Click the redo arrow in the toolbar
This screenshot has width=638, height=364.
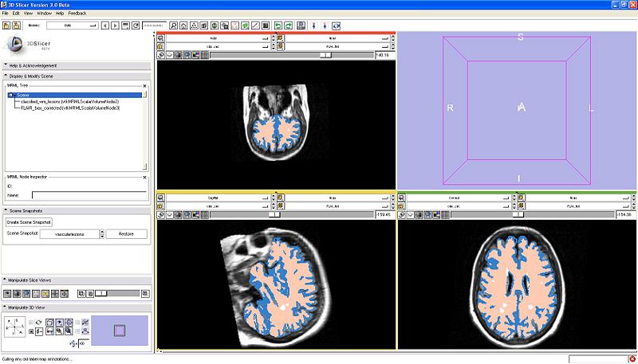point(288,25)
